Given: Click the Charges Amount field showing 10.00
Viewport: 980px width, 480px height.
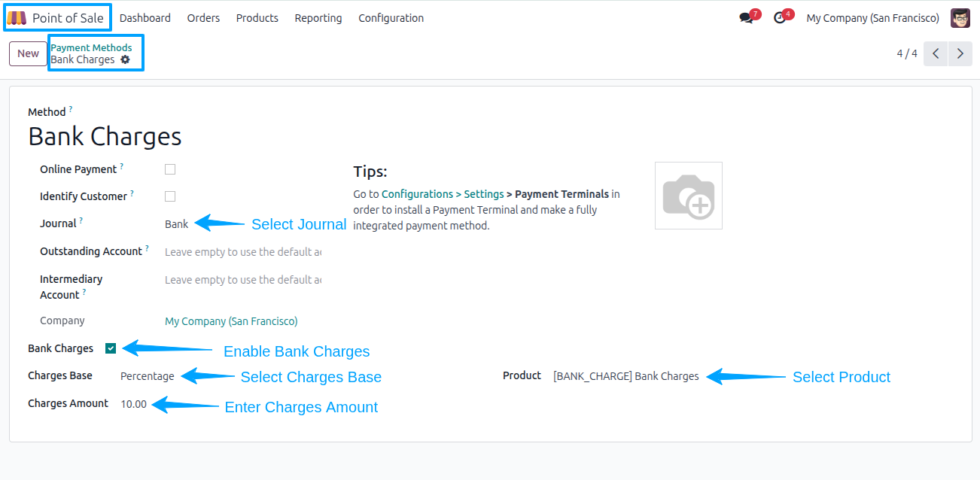Looking at the screenshot, I should tap(134, 404).
